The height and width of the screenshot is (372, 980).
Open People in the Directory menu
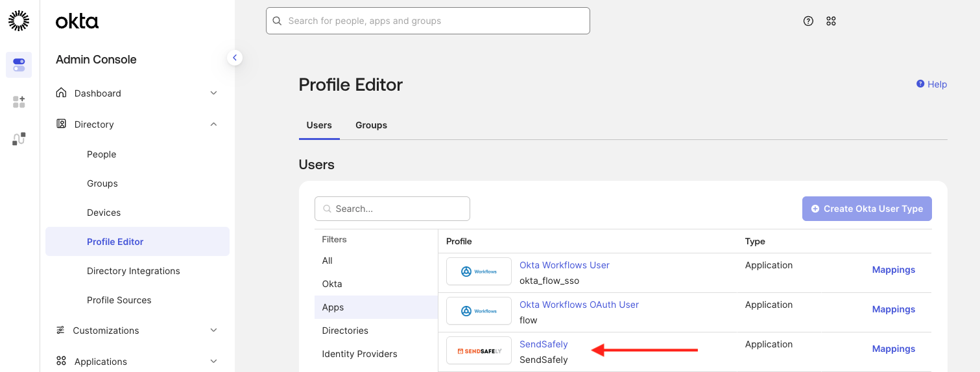click(102, 154)
